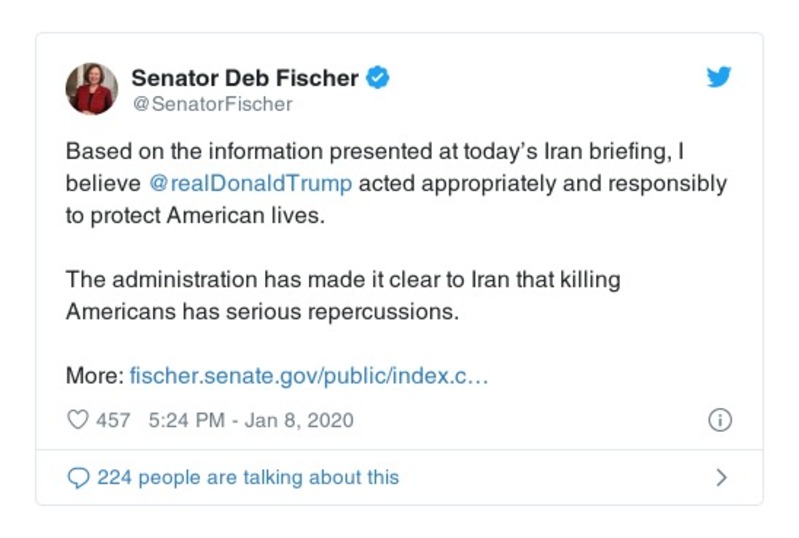Like the tweet with the heart icon
Viewport: 799px width, 538px height.
coord(77,420)
